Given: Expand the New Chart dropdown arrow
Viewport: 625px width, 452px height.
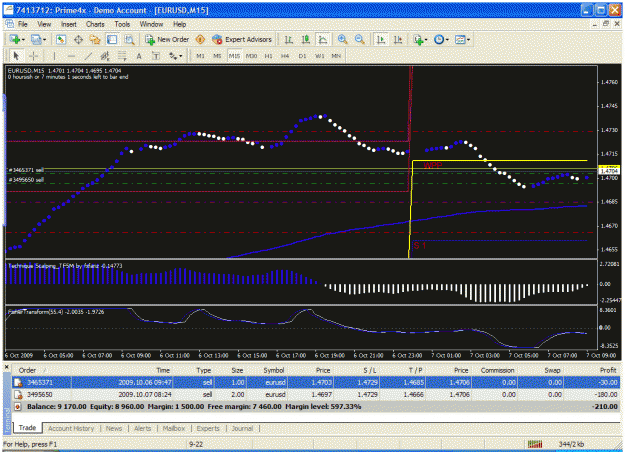Looking at the screenshot, I should [x=24, y=40].
